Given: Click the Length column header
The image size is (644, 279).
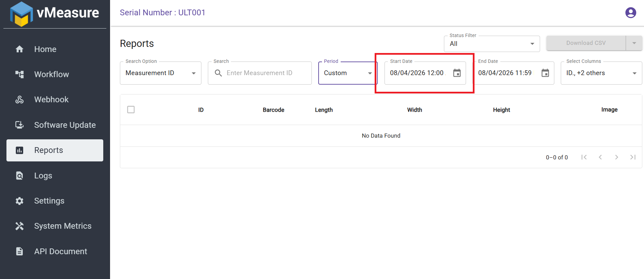Looking at the screenshot, I should 324,110.
